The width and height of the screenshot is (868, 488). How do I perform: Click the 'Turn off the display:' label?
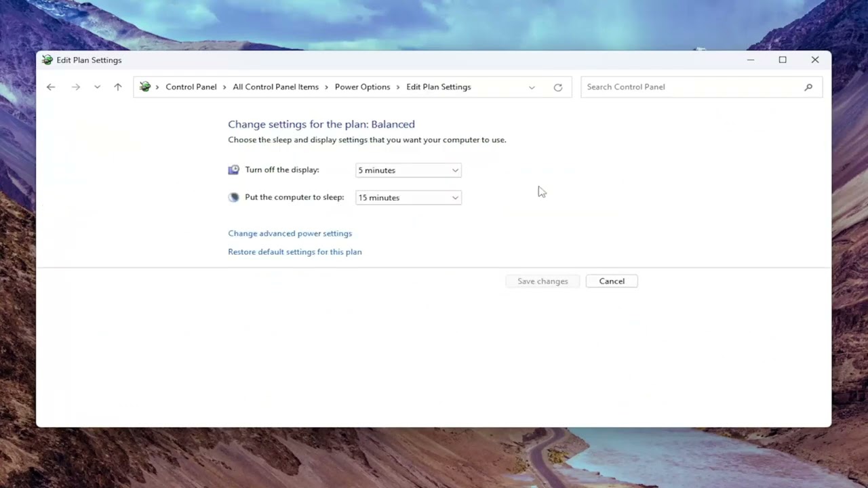(282, 170)
